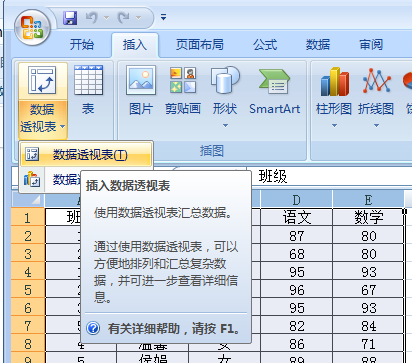Save the workbook with the floppy icon

70,17
